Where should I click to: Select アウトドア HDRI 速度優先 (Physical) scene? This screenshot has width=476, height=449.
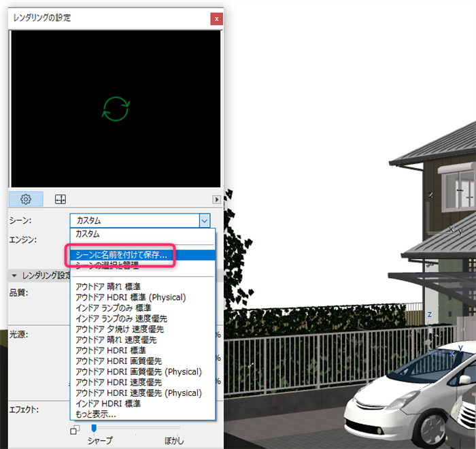(x=143, y=393)
